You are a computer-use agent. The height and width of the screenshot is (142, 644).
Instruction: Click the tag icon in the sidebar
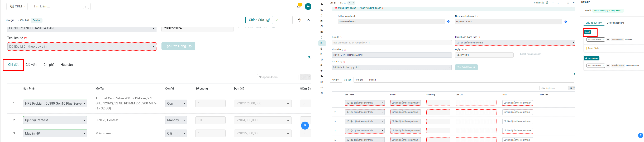click(322, 71)
